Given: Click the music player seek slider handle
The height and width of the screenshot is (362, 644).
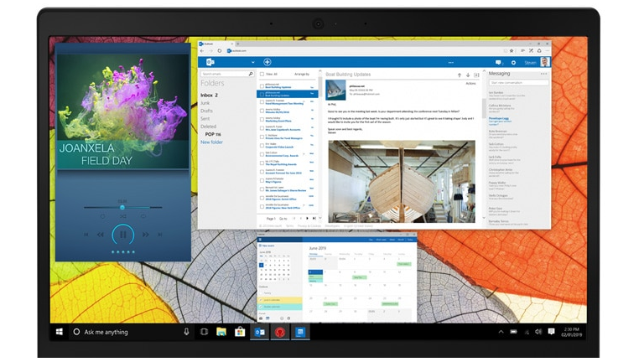Looking at the screenshot, I should (x=122, y=208).
